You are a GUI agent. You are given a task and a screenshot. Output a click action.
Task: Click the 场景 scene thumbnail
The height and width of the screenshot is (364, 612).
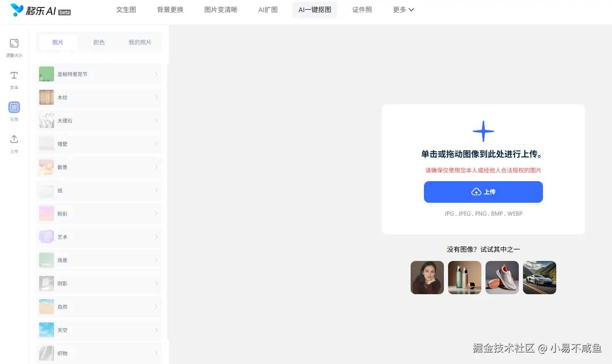coord(47,260)
